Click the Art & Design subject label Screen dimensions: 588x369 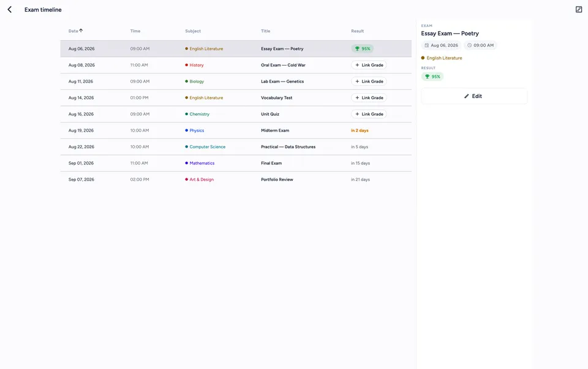pos(202,180)
